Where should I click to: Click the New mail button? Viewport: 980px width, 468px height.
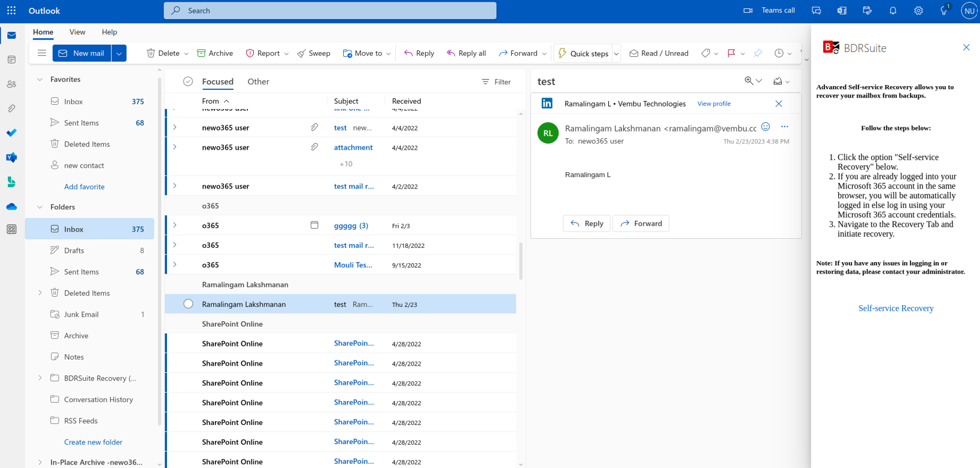pos(82,53)
